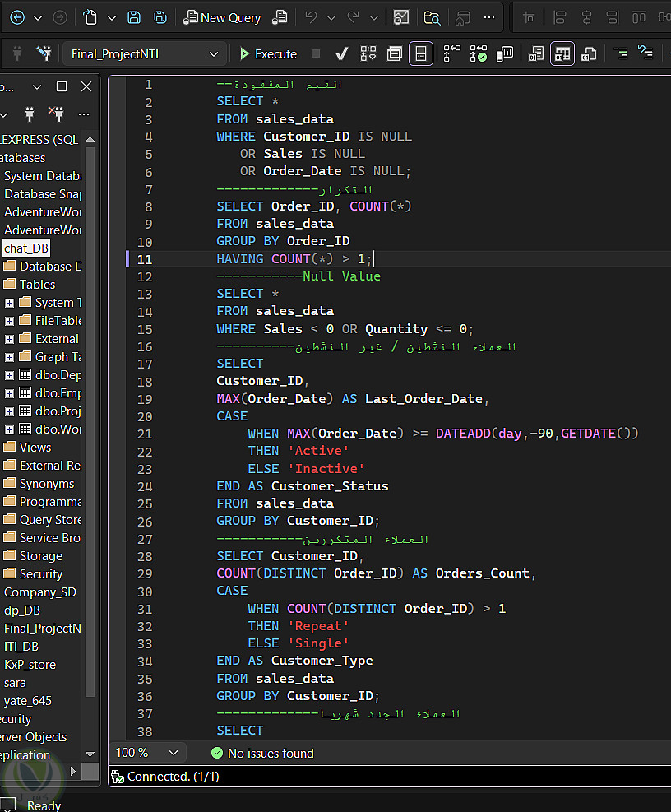
Task: Parse the query with the checkmark icon
Action: click(x=342, y=53)
